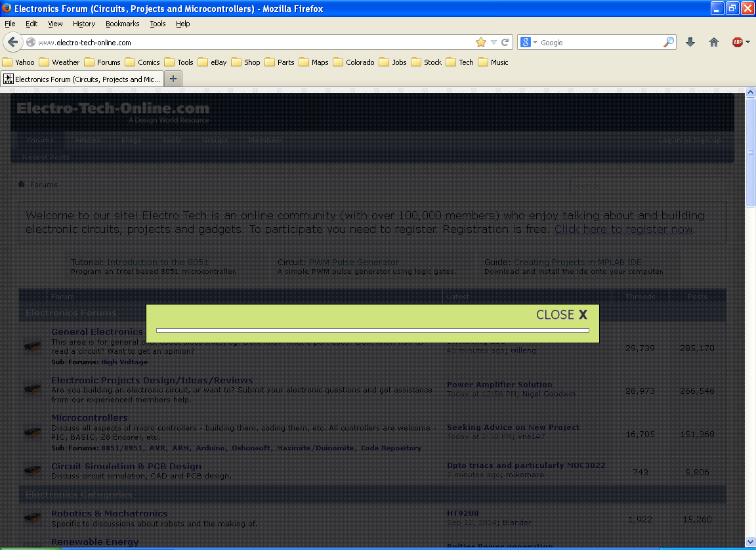Go to the browser Home icon

pos(714,43)
